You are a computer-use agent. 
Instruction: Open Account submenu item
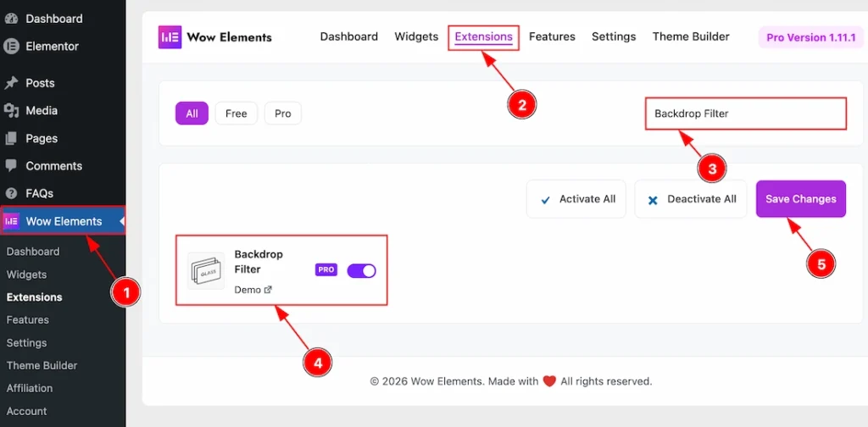pyautogui.click(x=26, y=411)
